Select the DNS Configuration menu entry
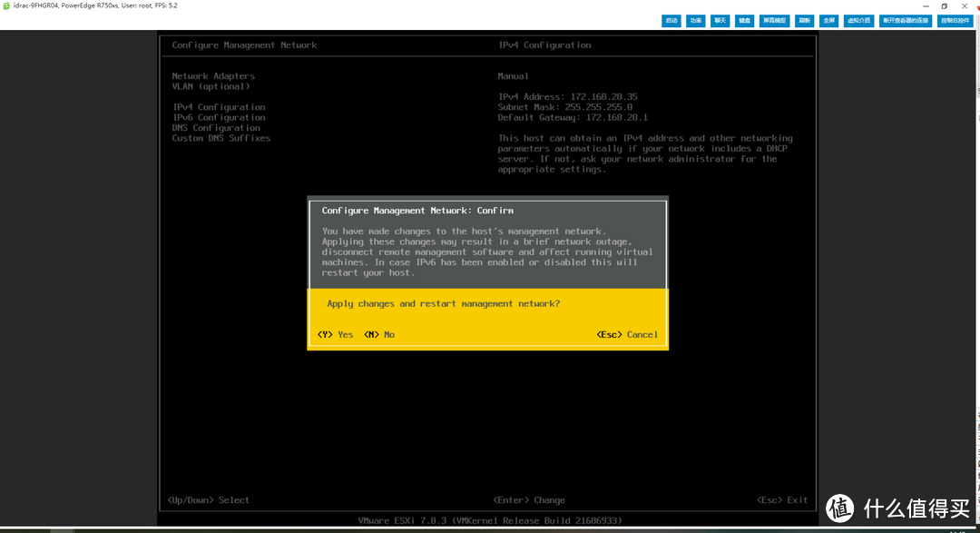 coord(216,128)
